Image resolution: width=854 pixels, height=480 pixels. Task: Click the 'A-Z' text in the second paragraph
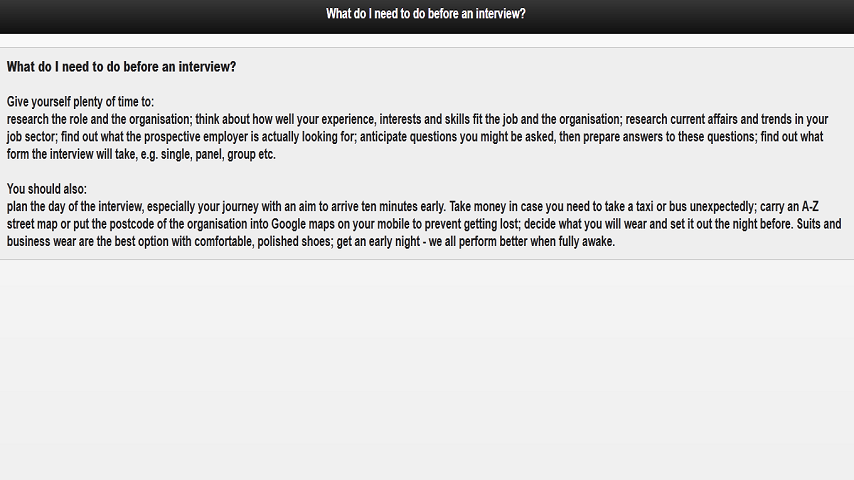[x=810, y=206]
